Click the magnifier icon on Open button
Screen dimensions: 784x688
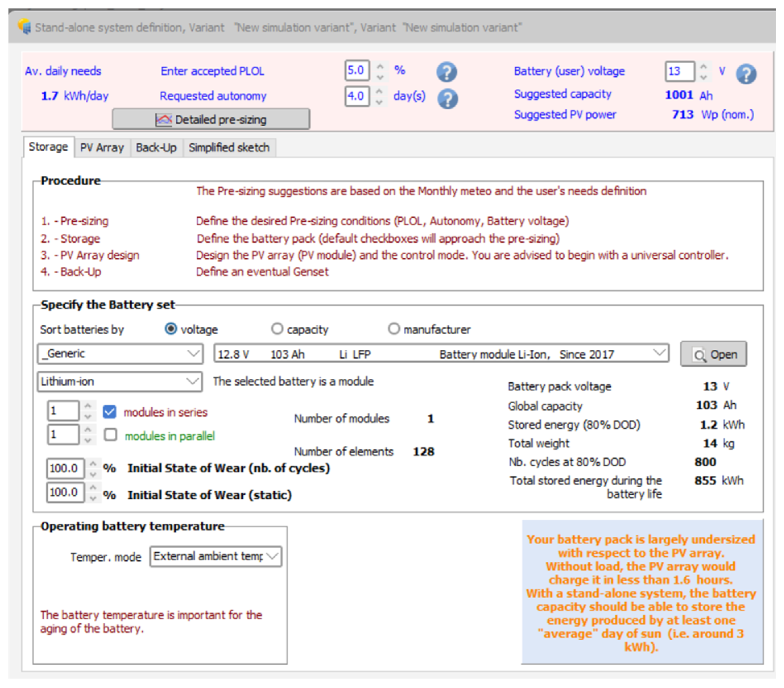point(699,355)
